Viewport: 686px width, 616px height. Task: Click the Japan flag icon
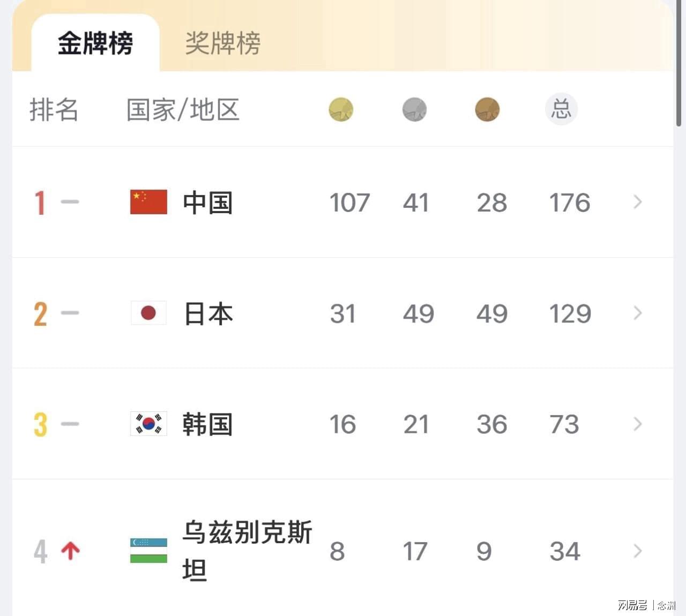(148, 313)
